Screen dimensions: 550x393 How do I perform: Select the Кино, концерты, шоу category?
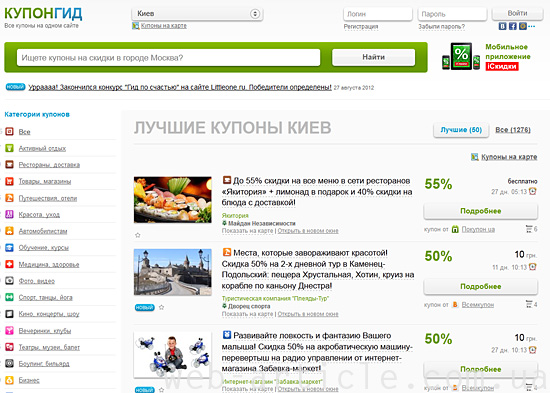click(x=49, y=314)
